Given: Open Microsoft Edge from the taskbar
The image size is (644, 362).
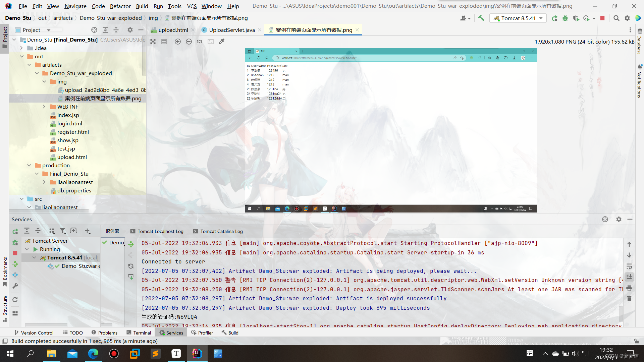Looking at the screenshot, I should click(x=93, y=353).
